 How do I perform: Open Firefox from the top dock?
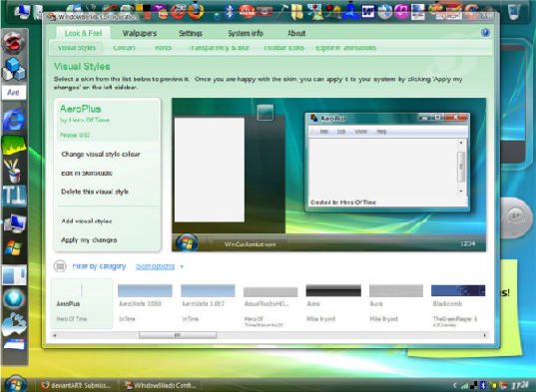click(x=195, y=11)
